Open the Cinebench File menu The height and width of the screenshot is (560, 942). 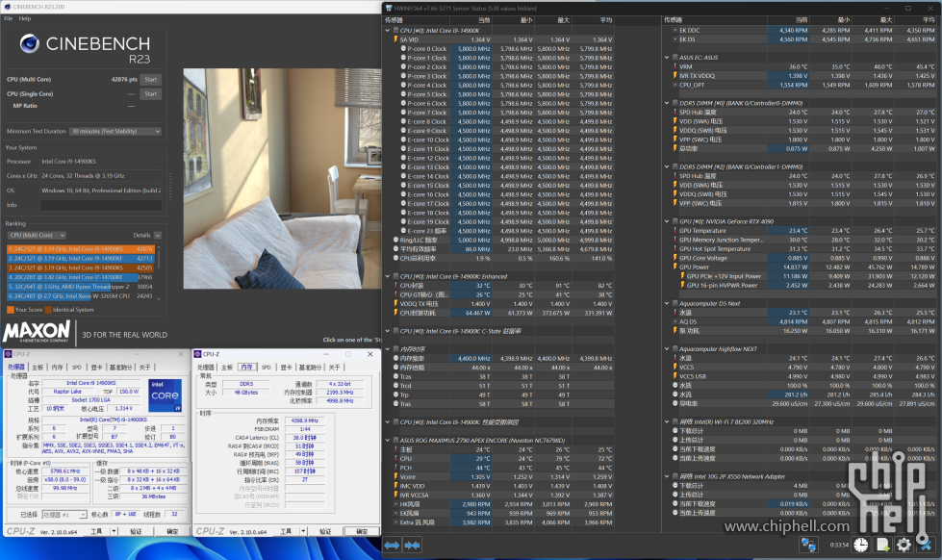(9, 18)
